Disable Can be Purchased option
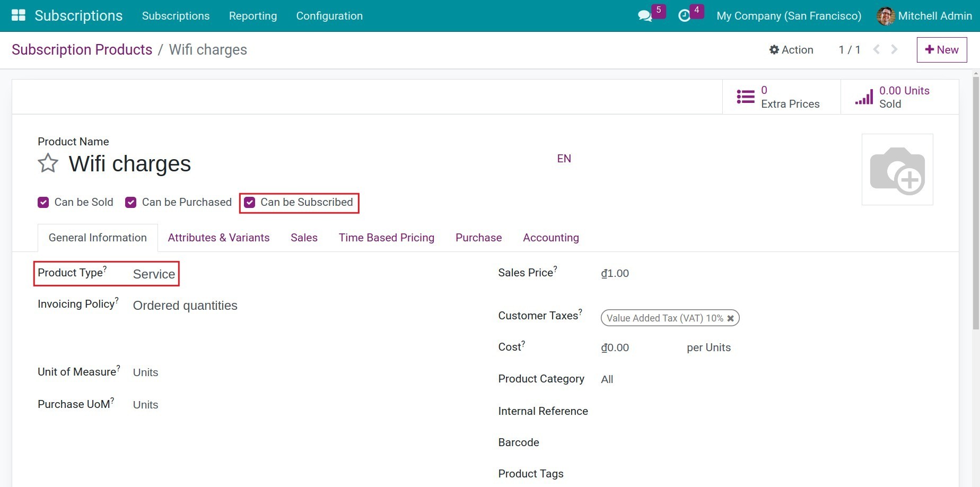Screen dimensions: 980x487 130,202
